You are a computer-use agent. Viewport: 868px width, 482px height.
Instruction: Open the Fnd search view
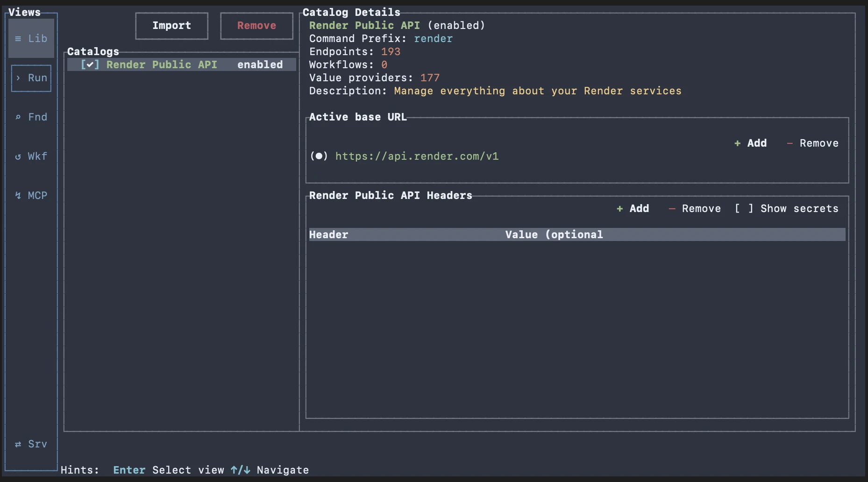click(31, 117)
